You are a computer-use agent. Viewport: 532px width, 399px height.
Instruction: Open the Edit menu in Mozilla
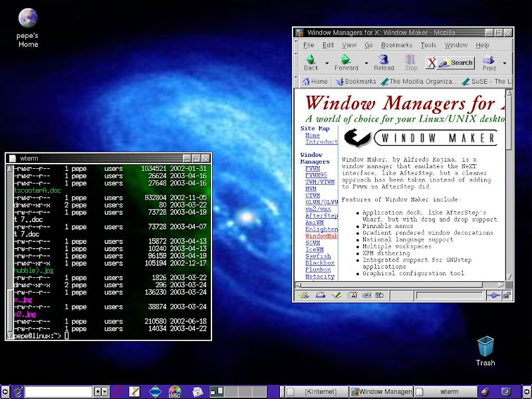click(328, 45)
